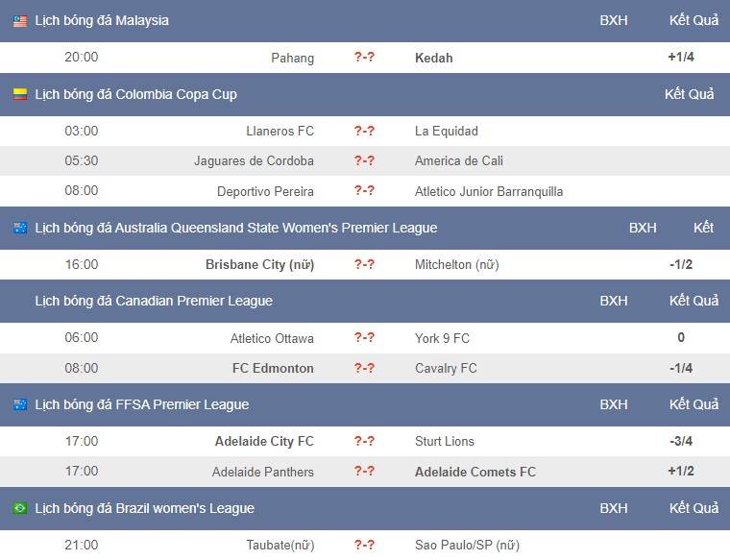Image resolution: width=730 pixels, height=560 pixels.
Task: Click the Kedah team name
Action: coord(433,58)
